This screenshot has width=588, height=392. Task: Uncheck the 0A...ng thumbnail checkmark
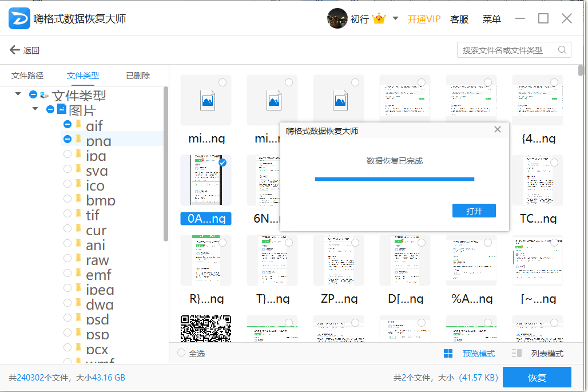223,163
